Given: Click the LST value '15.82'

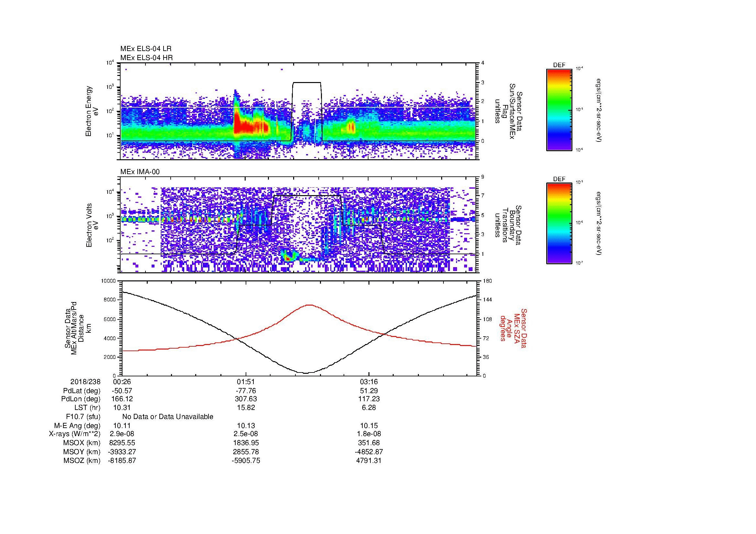Looking at the screenshot, I should [x=246, y=408].
